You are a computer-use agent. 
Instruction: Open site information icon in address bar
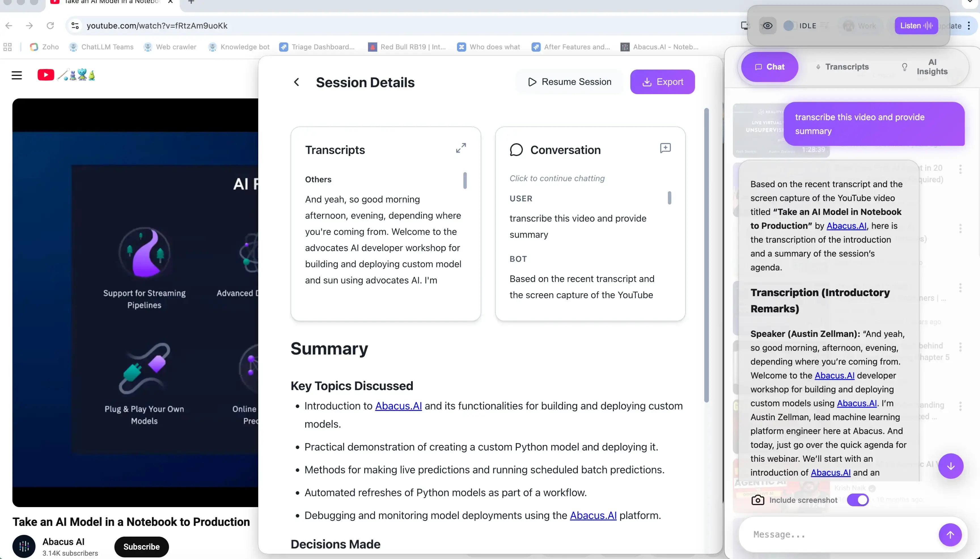pos(75,26)
